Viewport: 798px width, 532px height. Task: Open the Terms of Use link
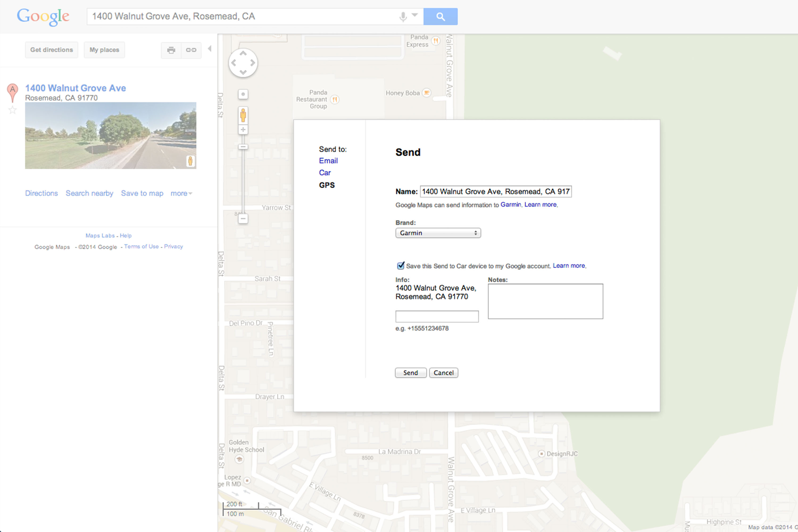coord(141,246)
